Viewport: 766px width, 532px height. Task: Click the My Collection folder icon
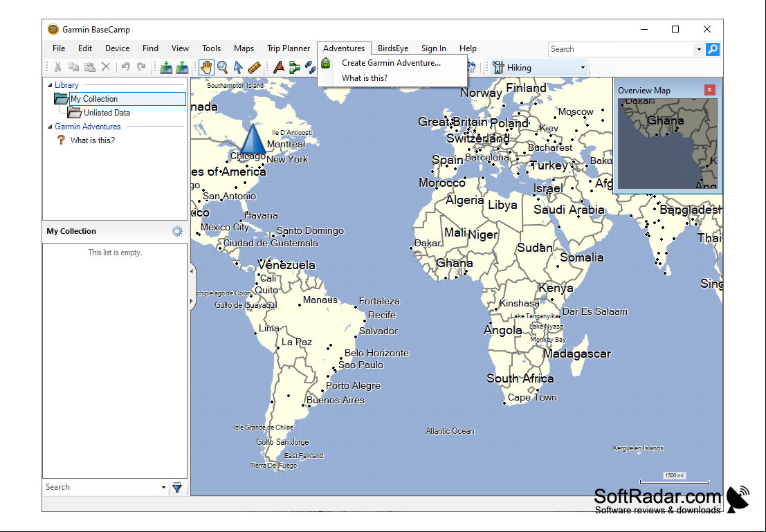point(61,99)
